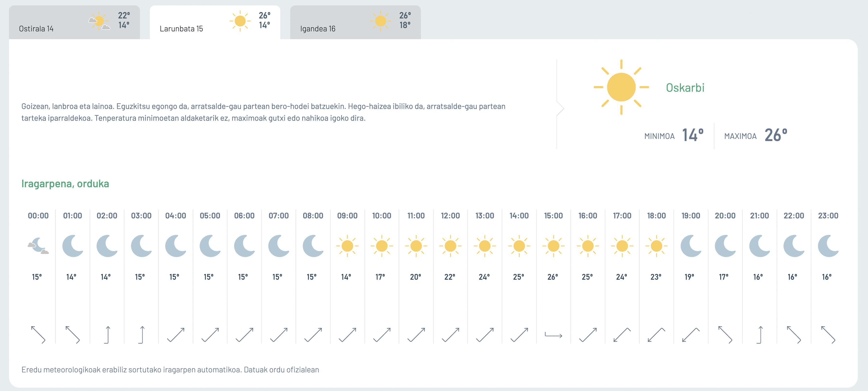This screenshot has width=868, height=391.
Task: Click the partly cloudy icon on Ostirala tab
Action: click(99, 21)
